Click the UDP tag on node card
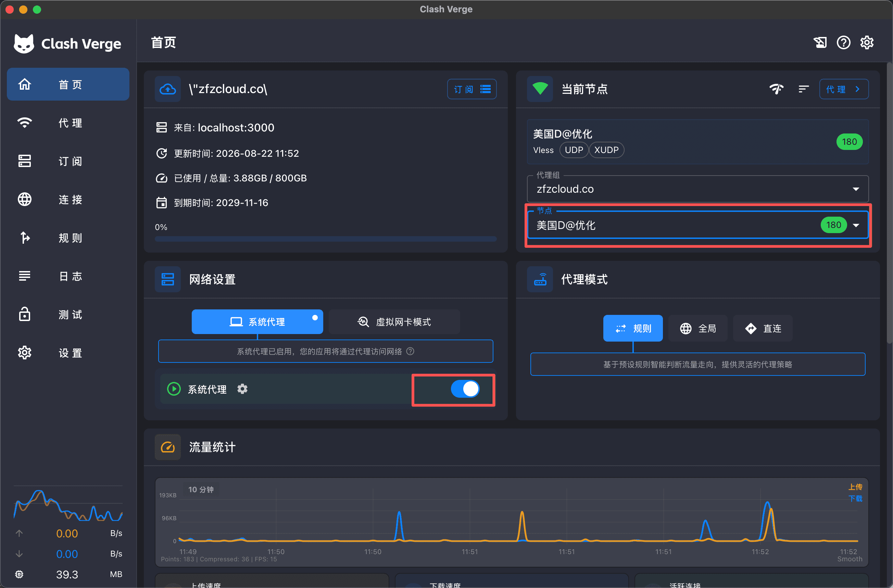893x588 pixels. (574, 150)
